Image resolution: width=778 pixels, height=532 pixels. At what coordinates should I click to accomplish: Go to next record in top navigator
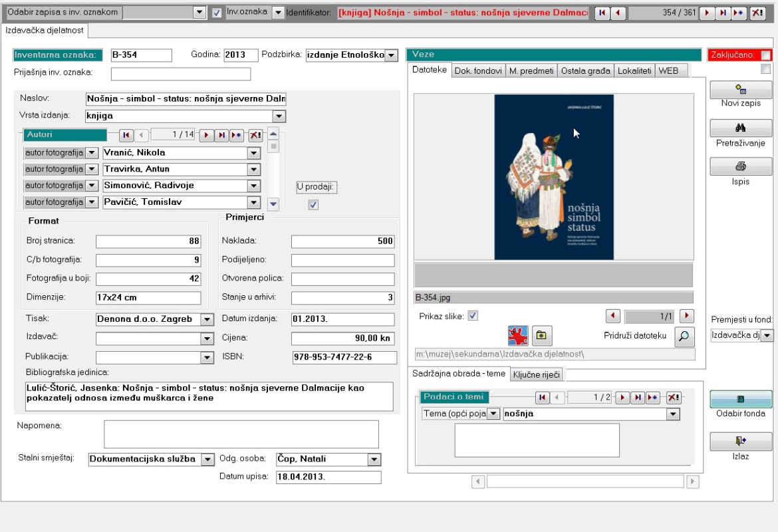click(707, 13)
